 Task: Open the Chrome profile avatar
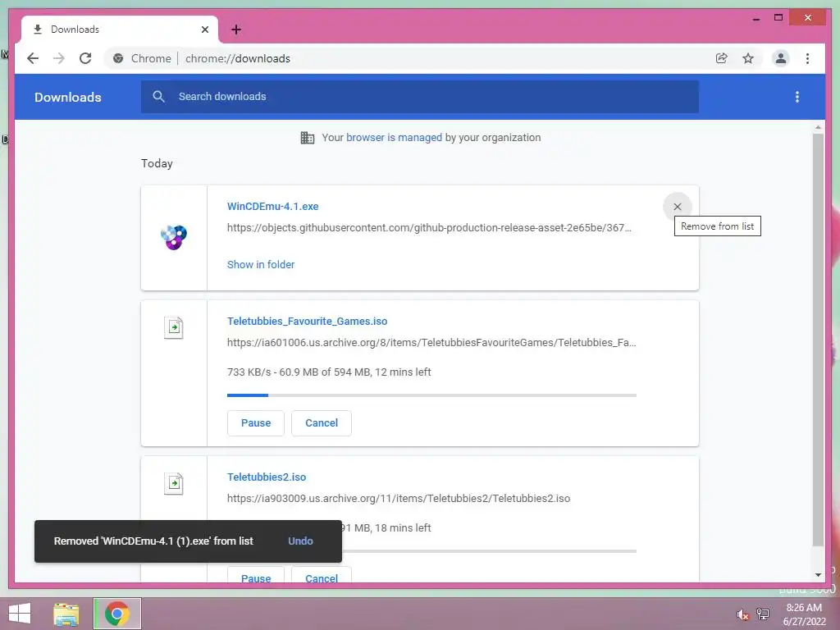(x=781, y=58)
